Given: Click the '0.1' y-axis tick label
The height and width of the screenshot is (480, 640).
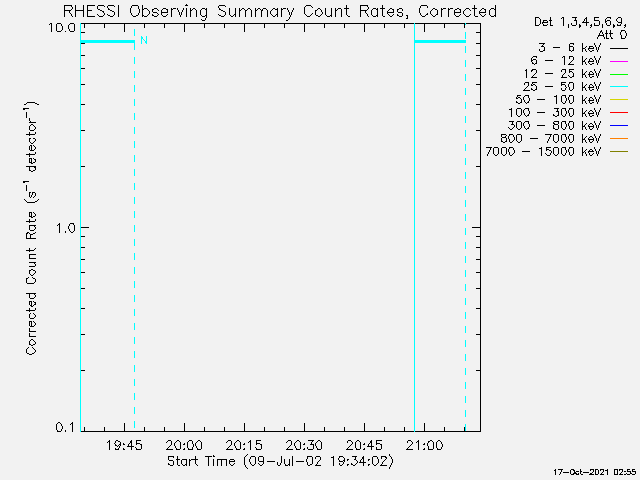Looking at the screenshot, I should tap(66, 427).
